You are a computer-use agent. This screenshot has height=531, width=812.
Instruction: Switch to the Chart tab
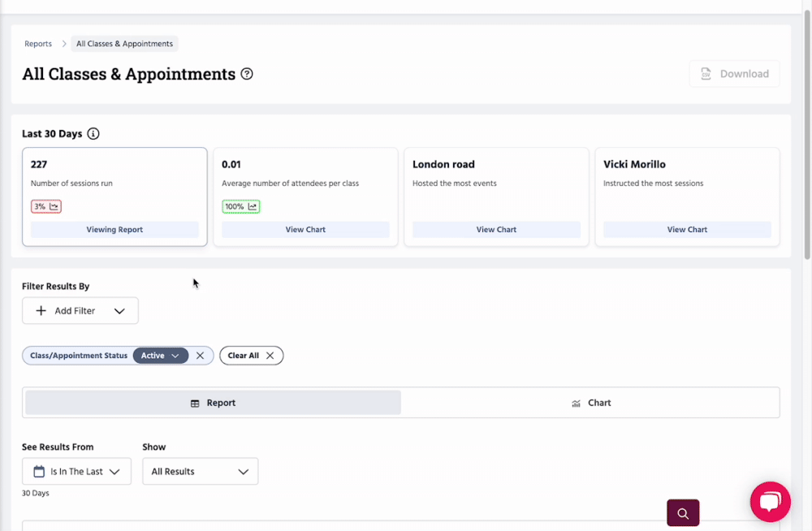pos(590,403)
